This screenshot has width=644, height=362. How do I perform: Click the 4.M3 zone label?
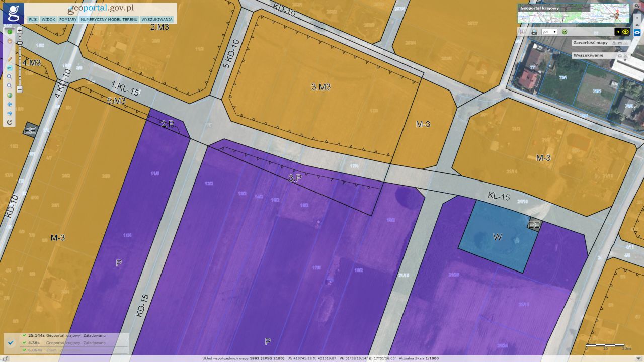31,63
